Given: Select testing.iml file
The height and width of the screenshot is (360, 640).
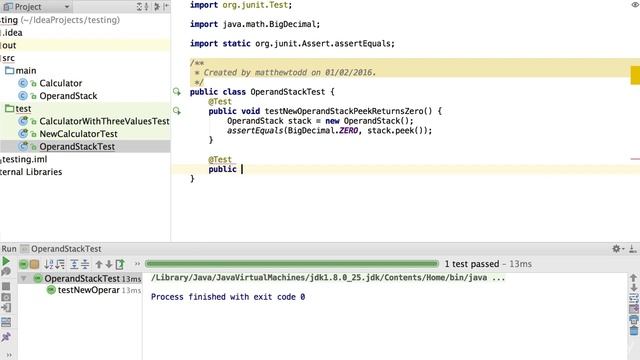Looking at the screenshot, I should (x=24, y=159).
